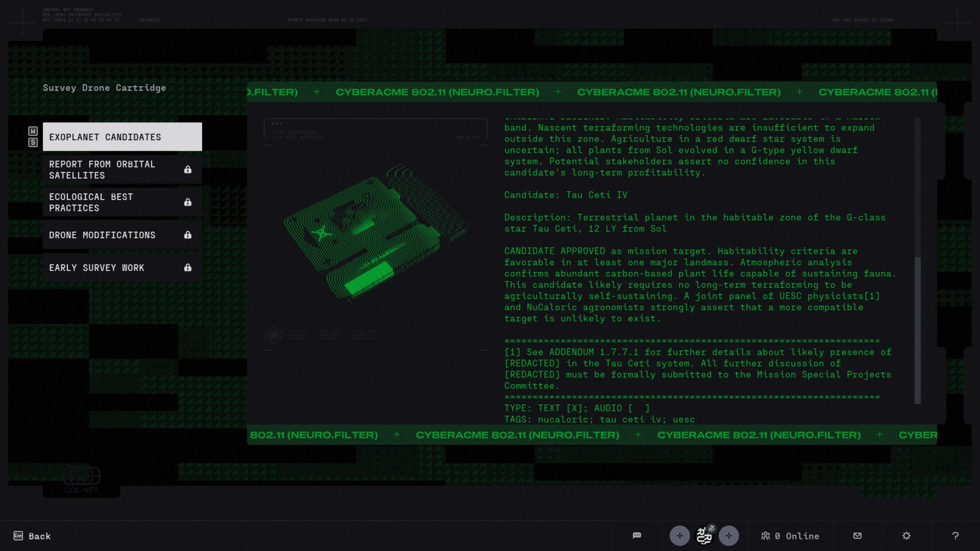The height and width of the screenshot is (551, 980).
Task: Click the question mark help icon
Action: [x=955, y=536]
